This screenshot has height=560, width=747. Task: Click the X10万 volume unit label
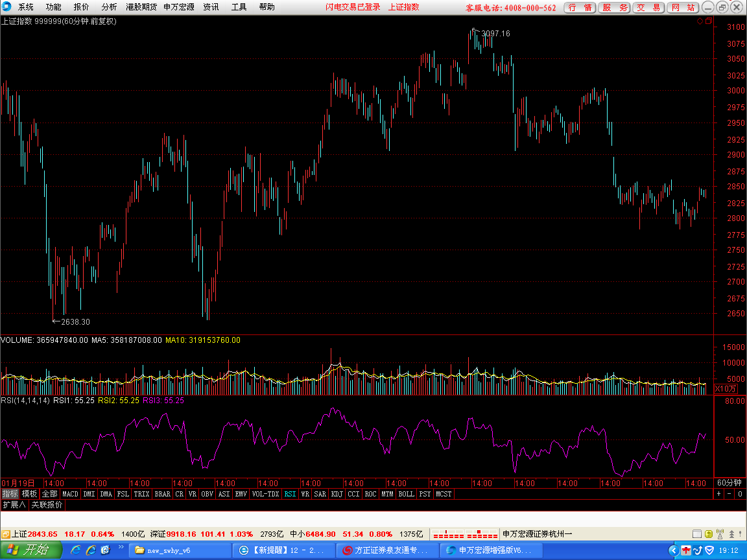(726, 389)
